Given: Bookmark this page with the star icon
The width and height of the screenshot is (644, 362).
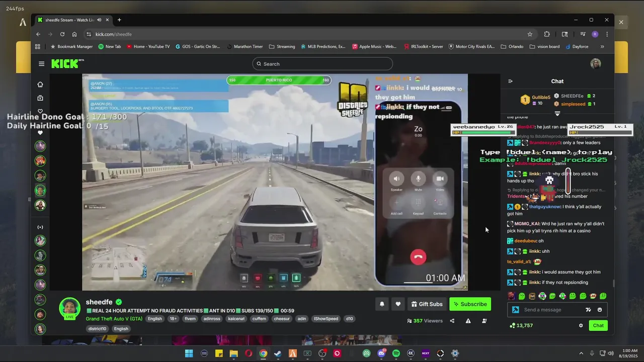Looking at the screenshot, I should (530, 34).
